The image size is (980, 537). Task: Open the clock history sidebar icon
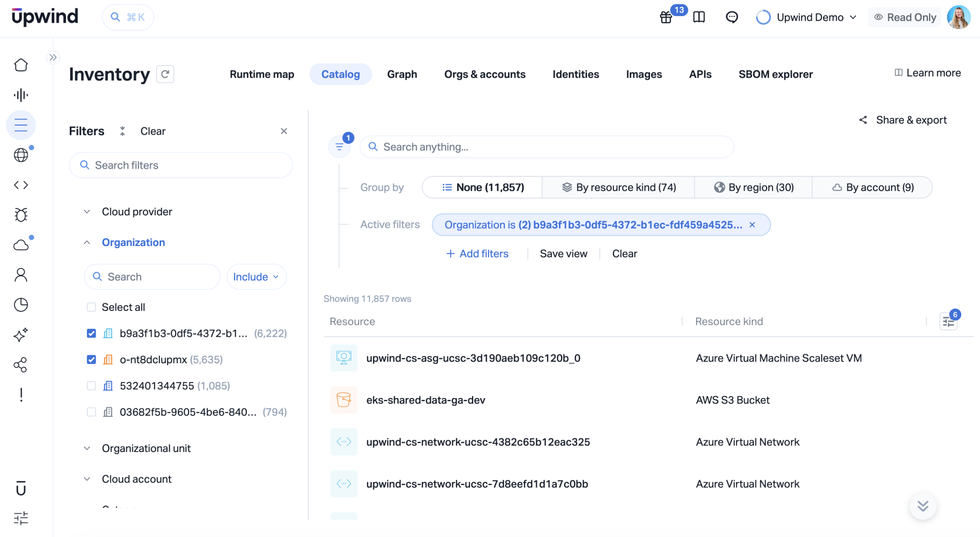coord(21,305)
